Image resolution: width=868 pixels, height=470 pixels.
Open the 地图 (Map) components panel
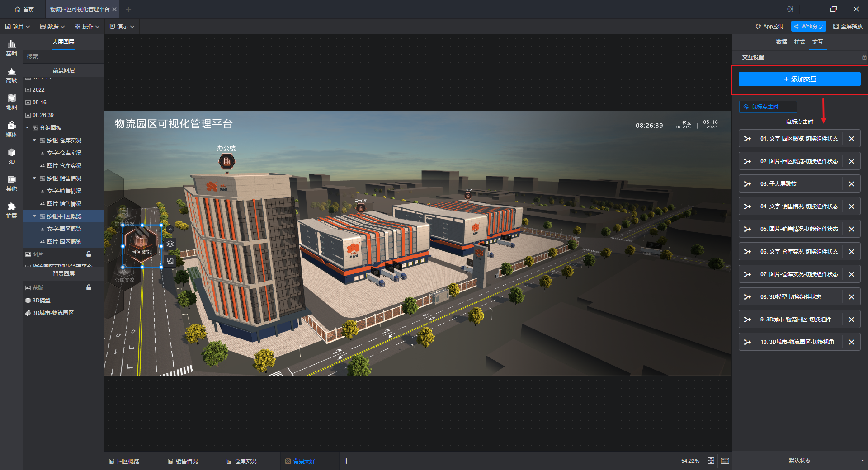[x=11, y=102]
